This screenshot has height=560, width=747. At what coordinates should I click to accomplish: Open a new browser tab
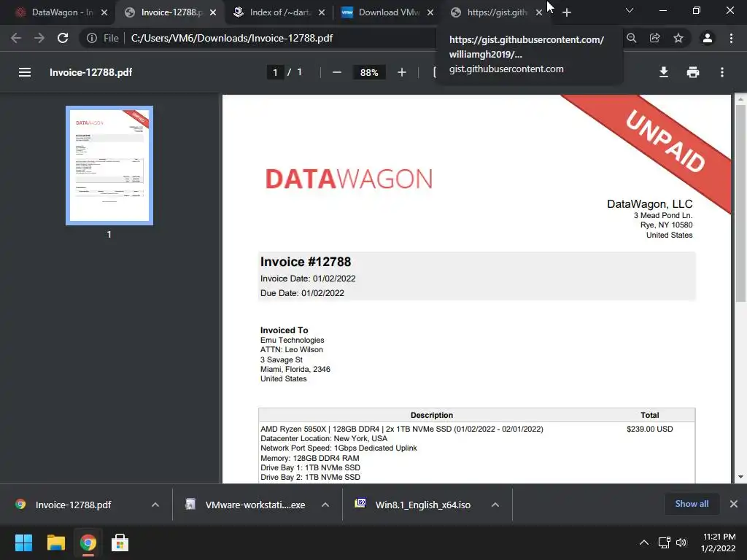(566, 12)
